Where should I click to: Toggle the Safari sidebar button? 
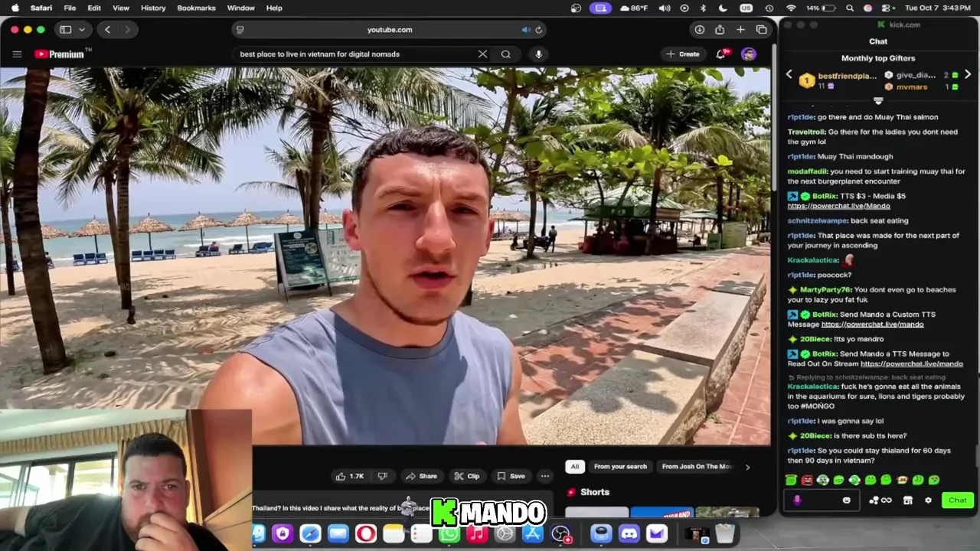(66, 30)
